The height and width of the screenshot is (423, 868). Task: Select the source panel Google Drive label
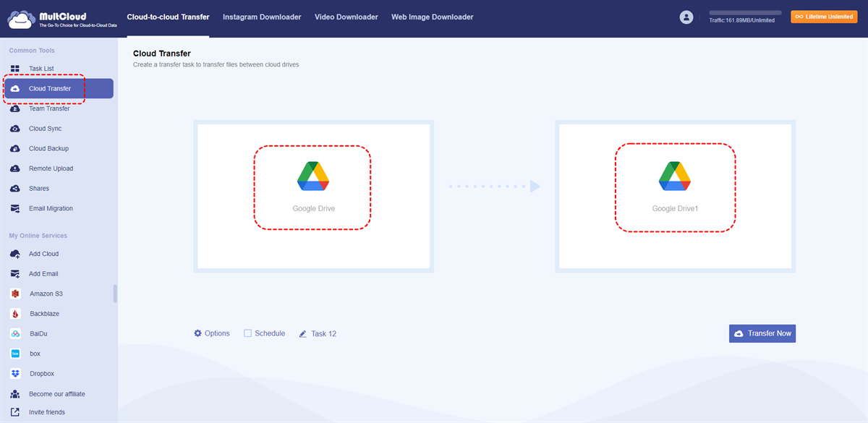(x=314, y=208)
